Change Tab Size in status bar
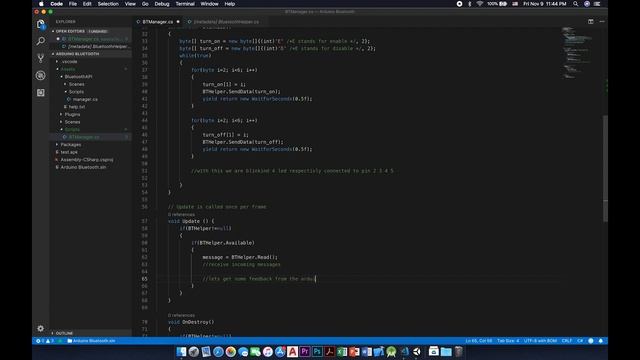This screenshot has height=360, width=640. click(508, 340)
